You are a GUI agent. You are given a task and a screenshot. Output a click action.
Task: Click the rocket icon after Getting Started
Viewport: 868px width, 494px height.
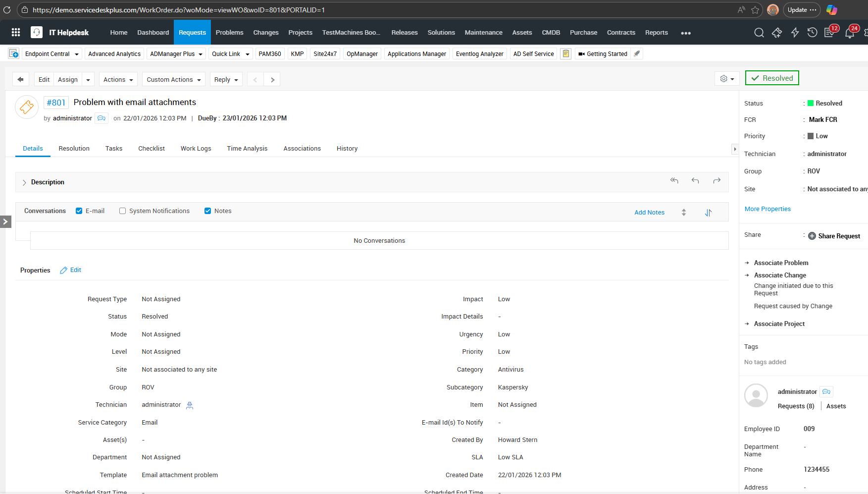[637, 54]
